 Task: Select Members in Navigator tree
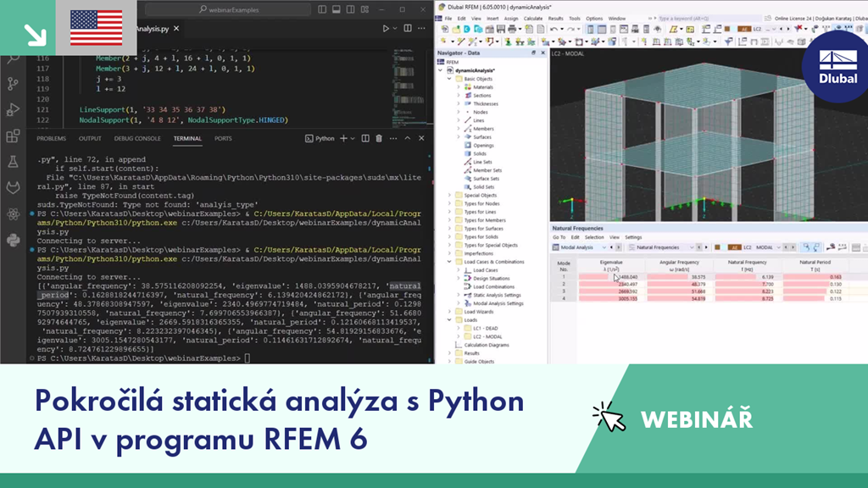click(482, 129)
